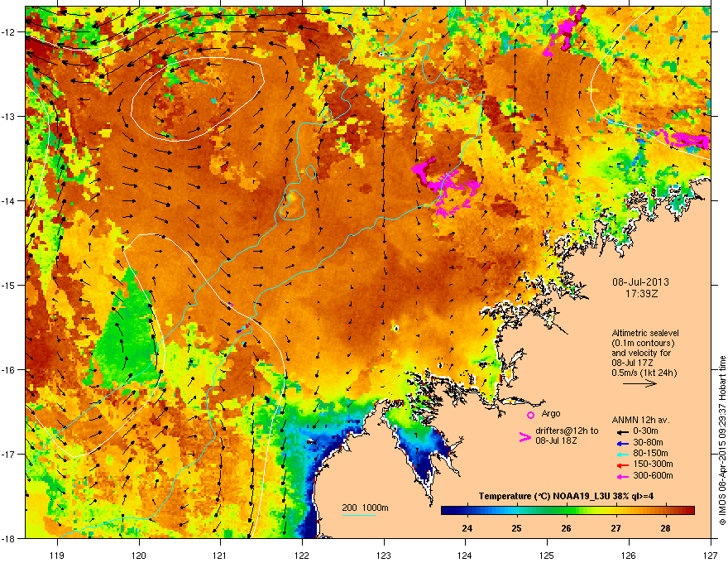Click longitude axis label 126
The image size is (728, 563).
point(629,555)
